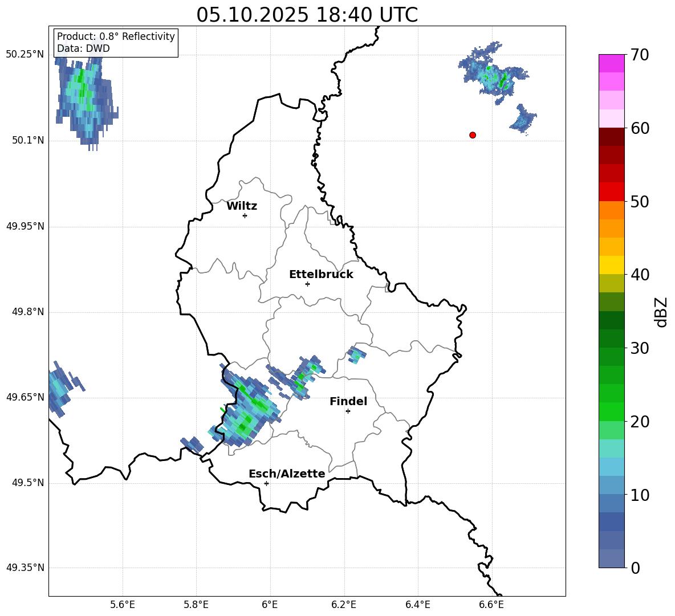The height and width of the screenshot is (616, 675).
Task: Click the cross marker below Wiltz
Action: [x=245, y=215]
